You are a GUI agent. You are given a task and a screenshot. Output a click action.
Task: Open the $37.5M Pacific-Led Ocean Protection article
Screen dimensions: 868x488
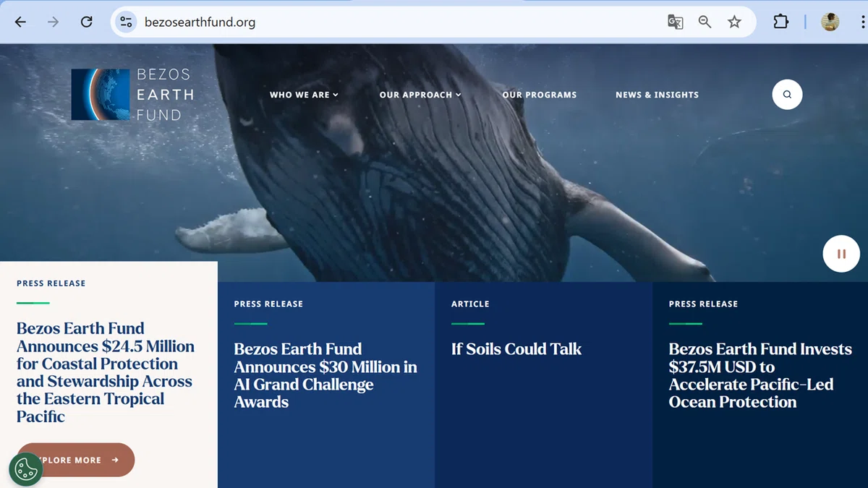(x=760, y=375)
